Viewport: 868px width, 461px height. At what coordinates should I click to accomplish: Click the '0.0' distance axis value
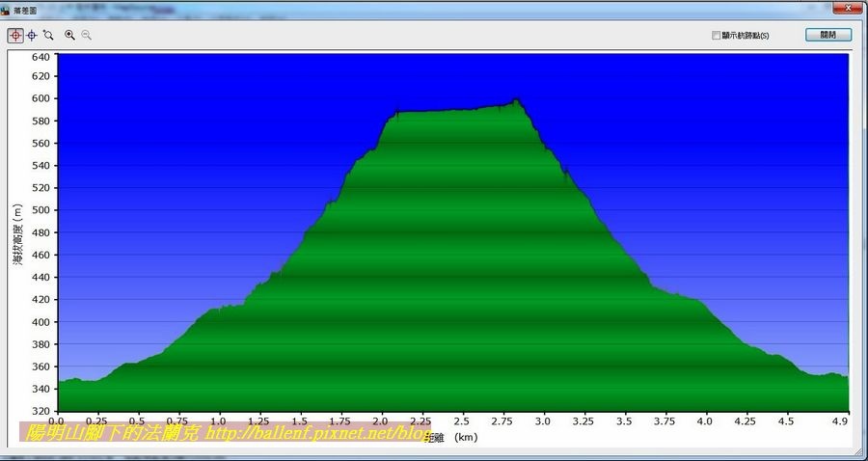[58, 421]
